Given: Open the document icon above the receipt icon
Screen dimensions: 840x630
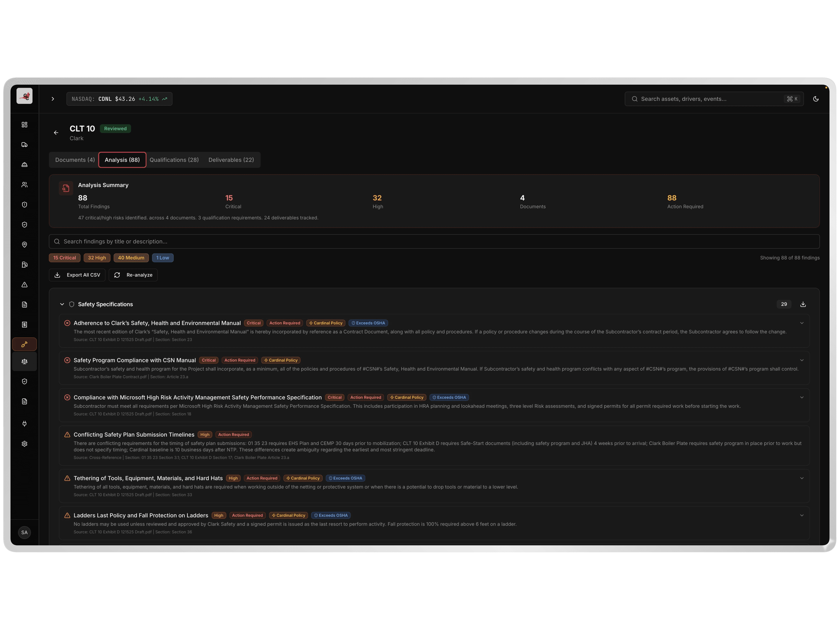Looking at the screenshot, I should [24, 304].
